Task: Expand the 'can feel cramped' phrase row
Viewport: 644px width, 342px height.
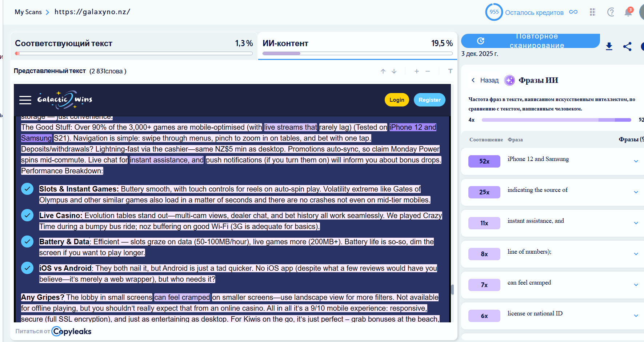Action: tap(636, 285)
